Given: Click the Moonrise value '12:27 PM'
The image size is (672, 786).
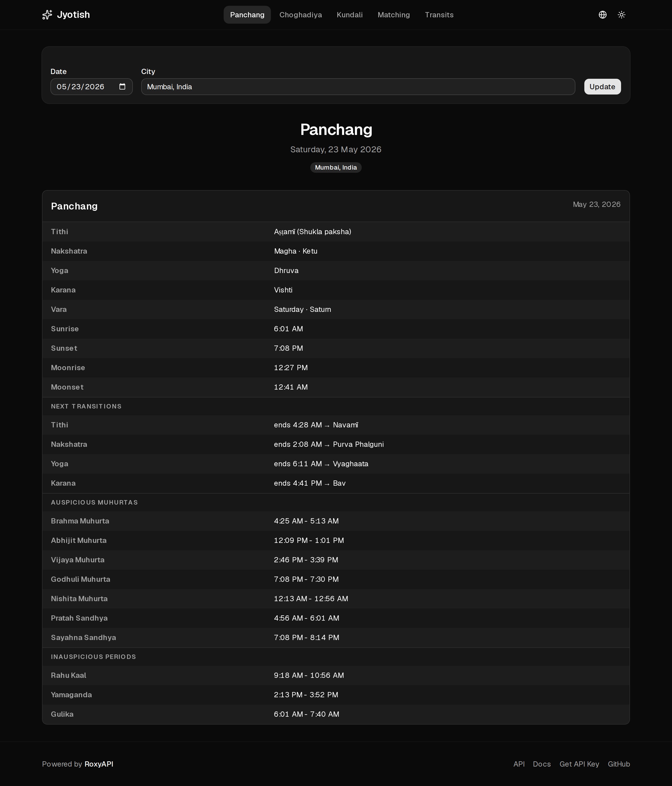Looking at the screenshot, I should coord(291,368).
